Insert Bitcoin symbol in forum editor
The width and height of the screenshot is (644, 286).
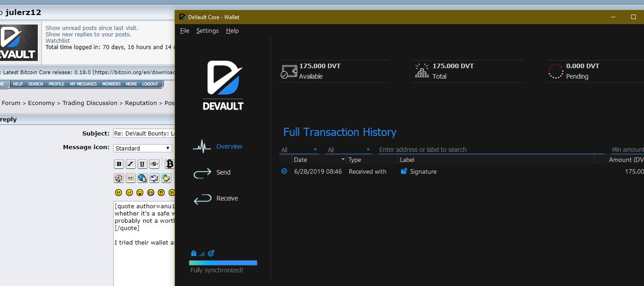click(x=170, y=164)
